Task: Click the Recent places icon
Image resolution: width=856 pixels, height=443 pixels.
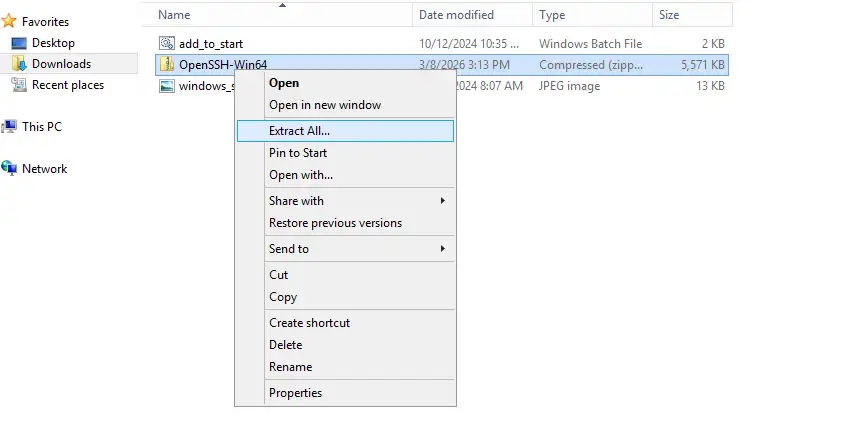Action: click(19, 85)
